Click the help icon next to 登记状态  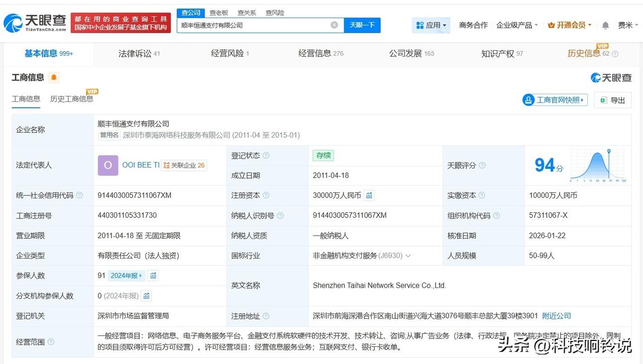[266, 156]
